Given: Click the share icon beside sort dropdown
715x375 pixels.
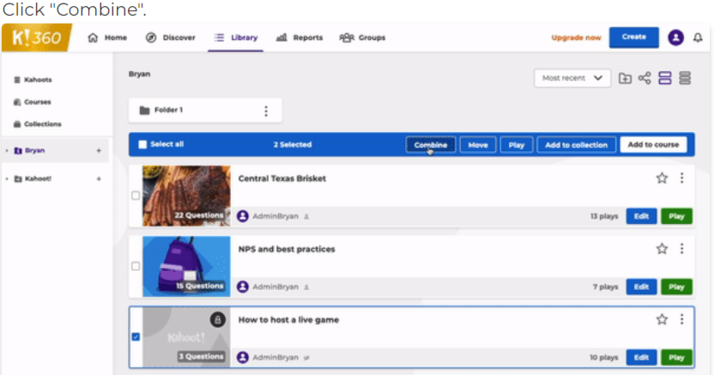Looking at the screenshot, I should [x=644, y=78].
